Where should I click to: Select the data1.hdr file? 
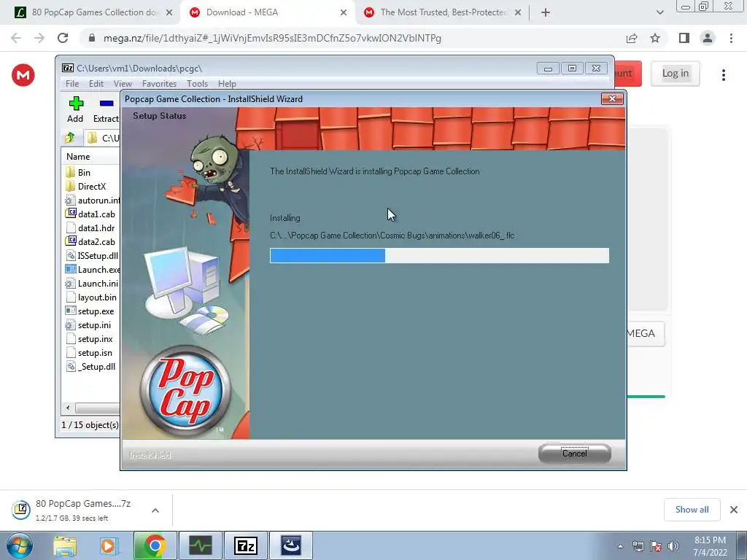pos(90,227)
